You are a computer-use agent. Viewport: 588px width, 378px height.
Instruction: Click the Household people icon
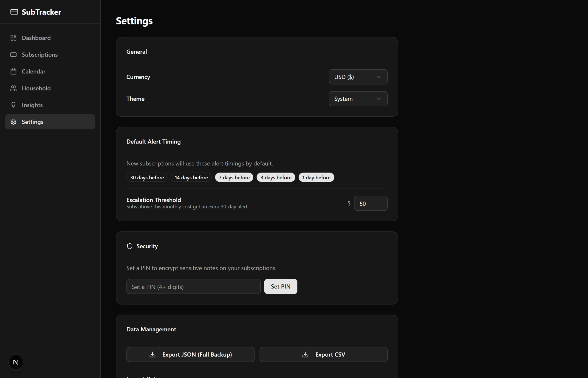pyautogui.click(x=14, y=88)
